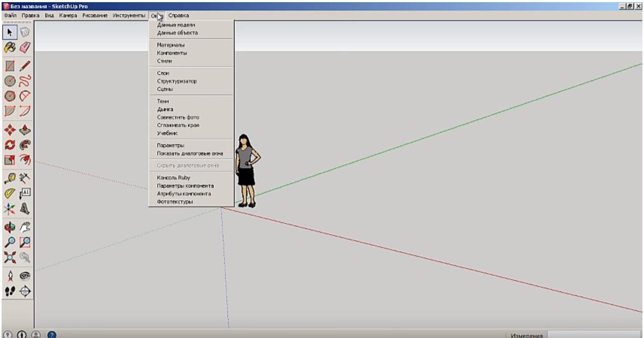Select the Circle tool

pyautogui.click(x=10, y=81)
